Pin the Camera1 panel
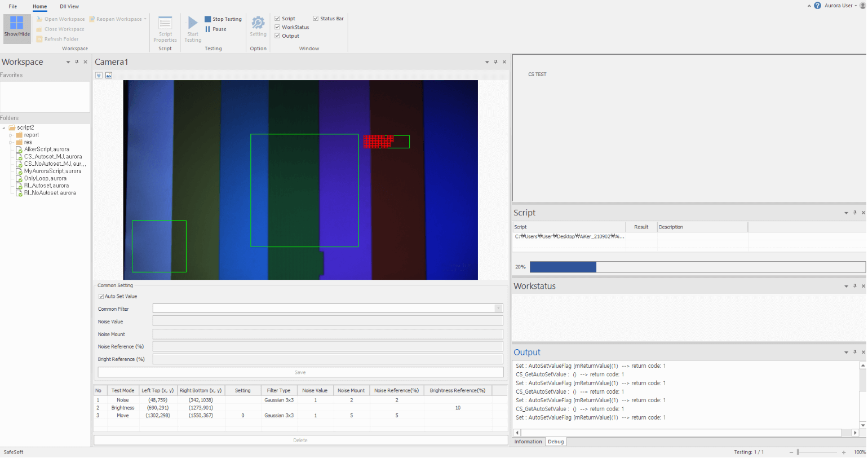The image size is (868, 458). (496, 62)
